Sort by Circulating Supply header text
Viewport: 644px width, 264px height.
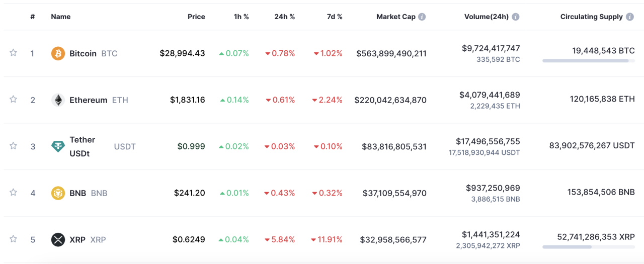pyautogui.click(x=592, y=17)
